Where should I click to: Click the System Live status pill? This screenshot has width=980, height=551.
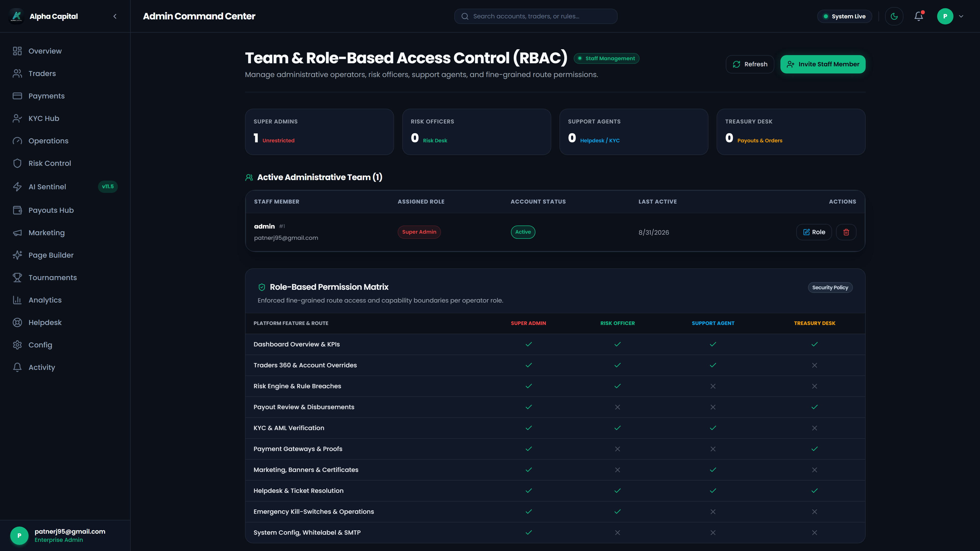point(844,16)
